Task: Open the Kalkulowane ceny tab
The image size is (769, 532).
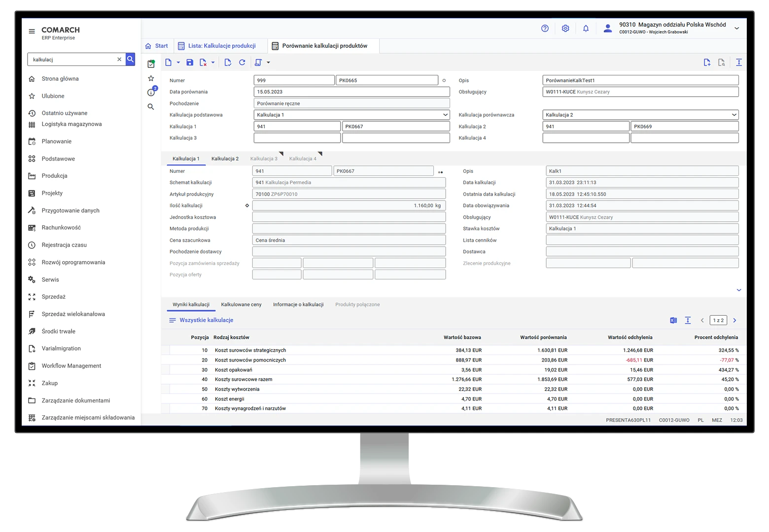Action: pyautogui.click(x=241, y=304)
